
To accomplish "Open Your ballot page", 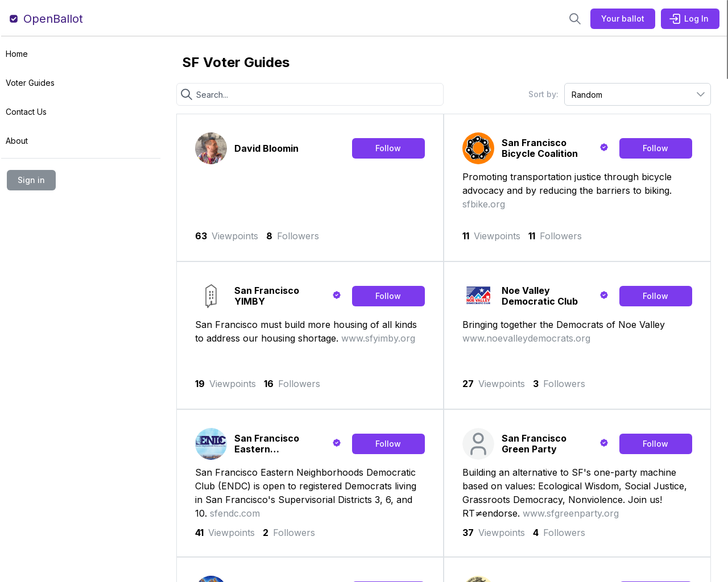I will [x=623, y=19].
